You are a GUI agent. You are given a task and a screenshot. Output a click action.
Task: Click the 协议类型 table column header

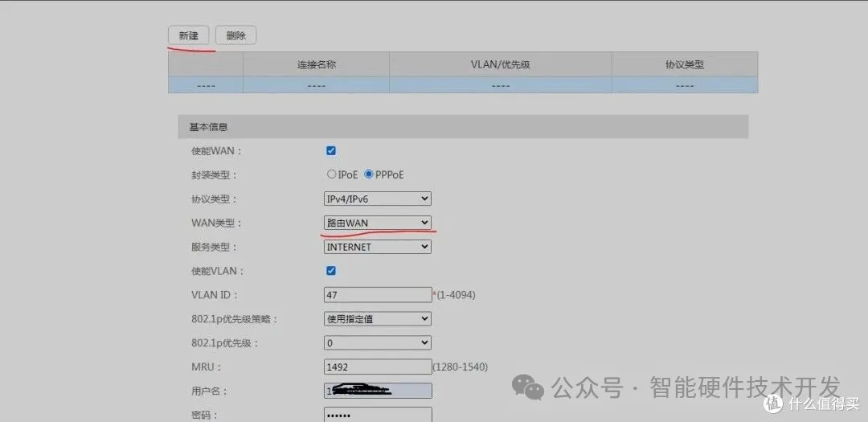point(684,64)
